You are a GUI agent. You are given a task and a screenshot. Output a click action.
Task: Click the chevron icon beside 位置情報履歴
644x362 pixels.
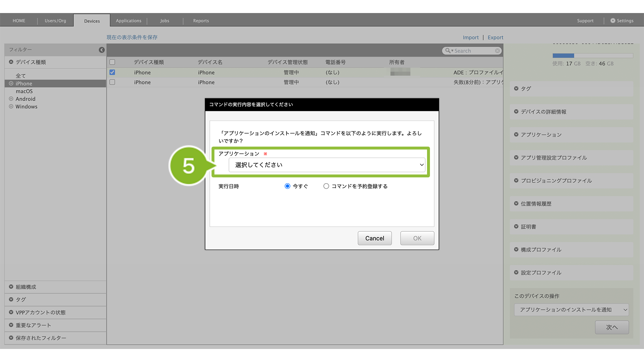click(x=516, y=203)
